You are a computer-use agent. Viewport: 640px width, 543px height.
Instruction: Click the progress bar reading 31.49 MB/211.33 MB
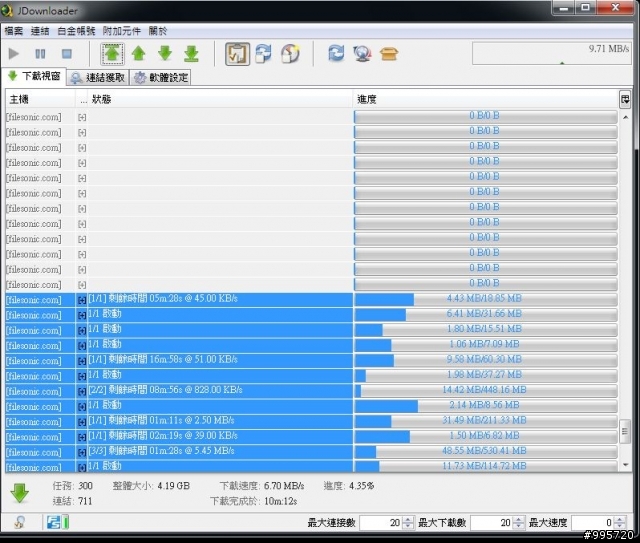click(x=486, y=421)
